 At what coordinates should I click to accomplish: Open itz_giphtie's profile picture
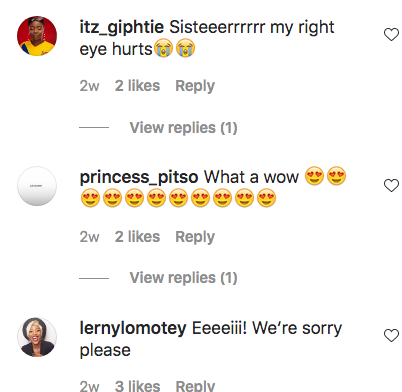click(x=37, y=36)
